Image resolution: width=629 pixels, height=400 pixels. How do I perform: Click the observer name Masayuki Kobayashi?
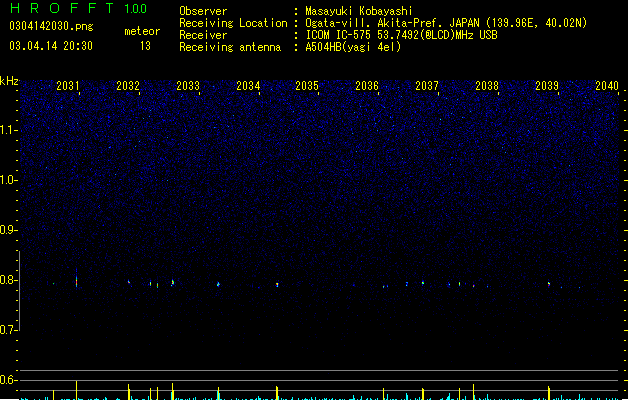tap(359, 11)
